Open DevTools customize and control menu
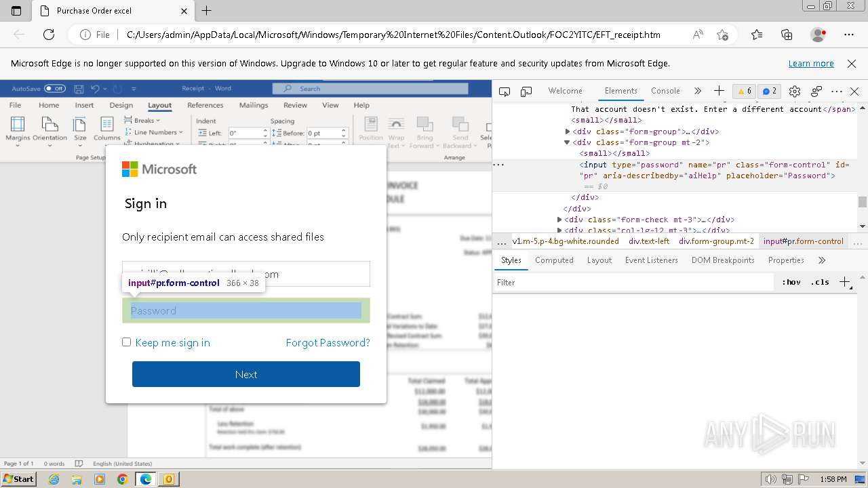868x488 pixels. 837,91
